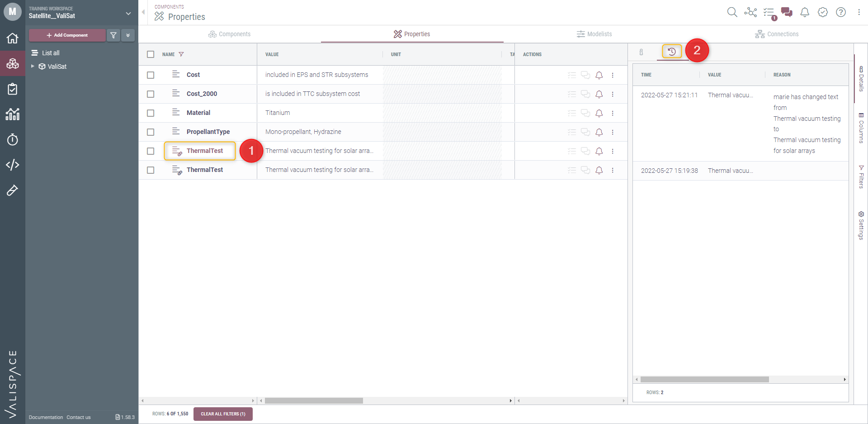
Task: Open the task list icon with badge
Action: point(769,13)
